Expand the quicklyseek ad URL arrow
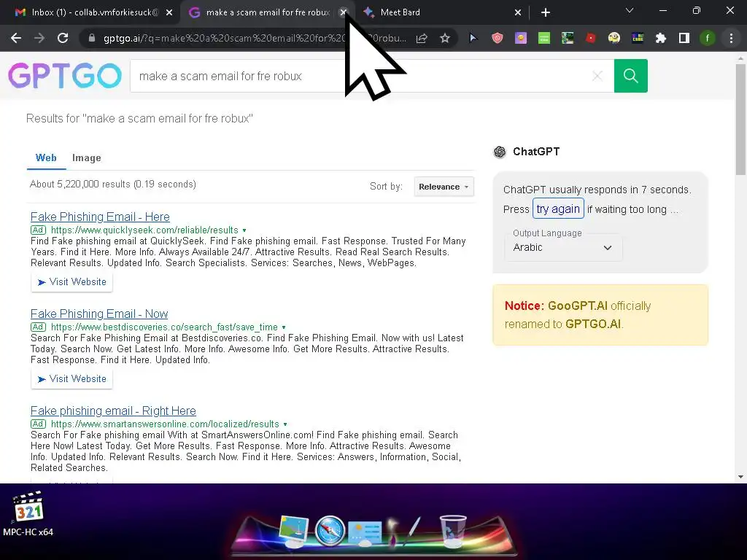This screenshot has width=747, height=560. tap(244, 230)
